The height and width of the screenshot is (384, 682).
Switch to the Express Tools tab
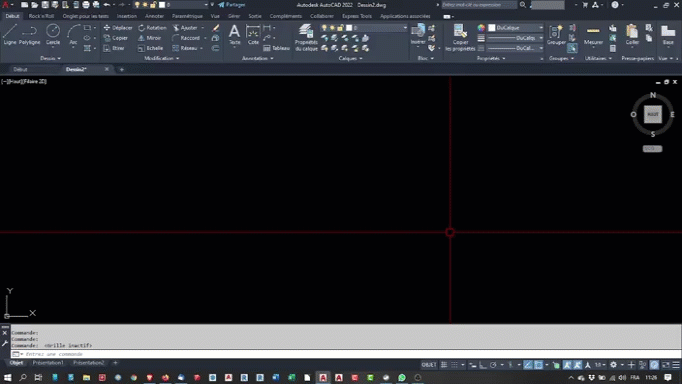pyautogui.click(x=357, y=16)
